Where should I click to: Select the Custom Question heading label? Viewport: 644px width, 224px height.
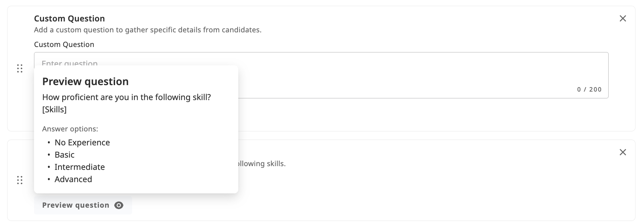69,19
